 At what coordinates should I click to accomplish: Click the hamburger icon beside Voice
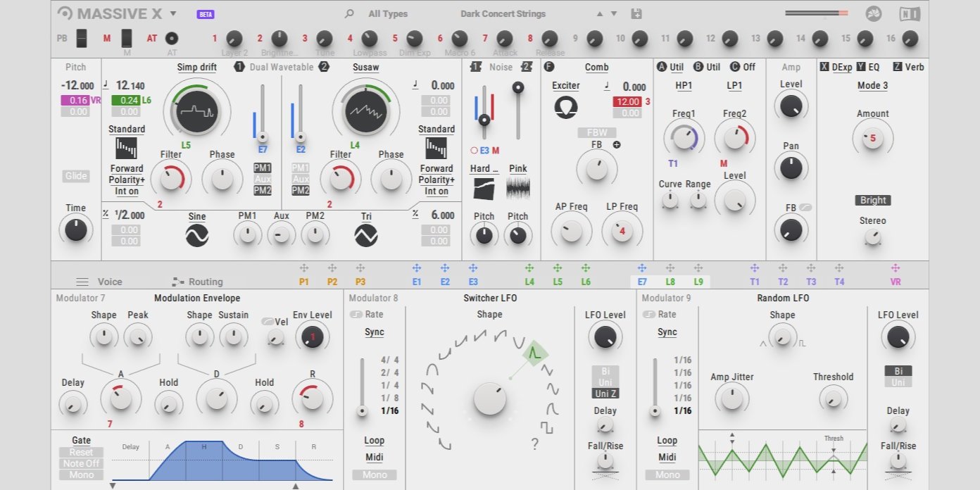[82, 282]
